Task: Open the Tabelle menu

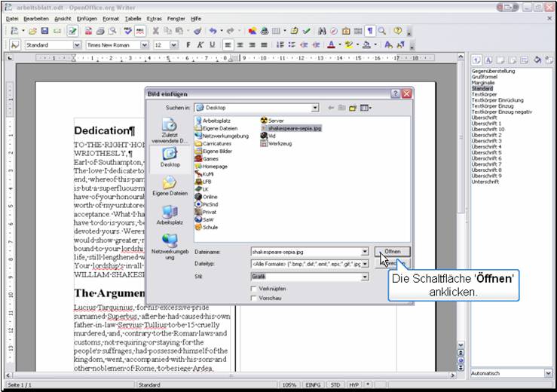Action: point(133,18)
